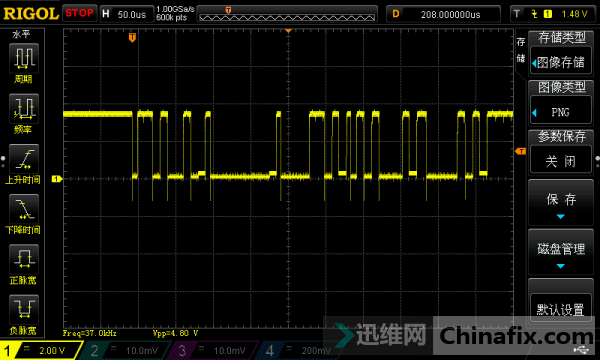Image resolution: width=600 pixels, height=360 pixels.
Task: Choose the 下降时间 fall time icon
Action: click(24, 209)
